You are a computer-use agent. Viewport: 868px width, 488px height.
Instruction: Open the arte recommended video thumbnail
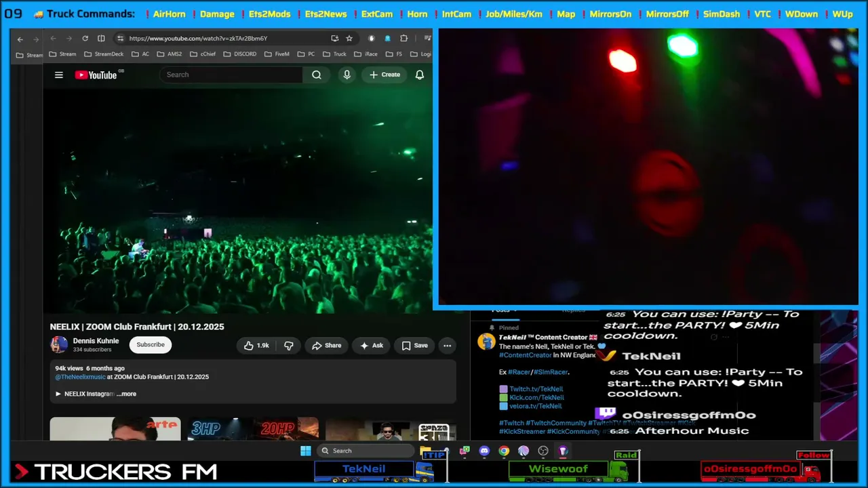115,429
